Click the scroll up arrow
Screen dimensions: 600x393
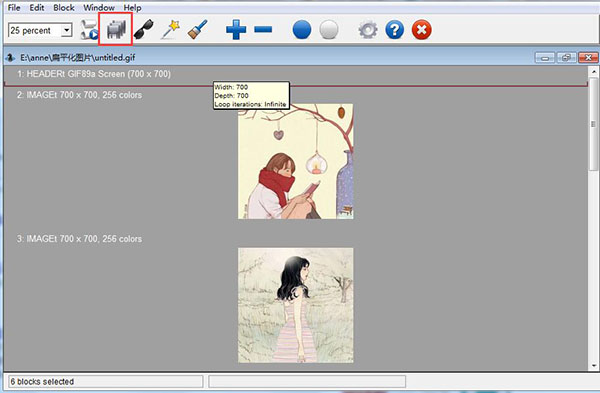[x=594, y=72]
